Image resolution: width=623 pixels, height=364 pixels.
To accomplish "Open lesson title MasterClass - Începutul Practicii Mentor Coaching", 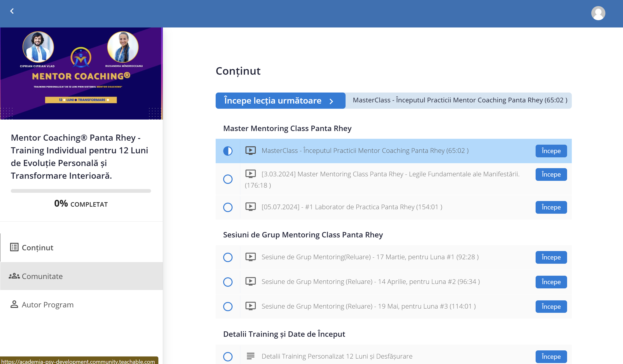I will 365,151.
